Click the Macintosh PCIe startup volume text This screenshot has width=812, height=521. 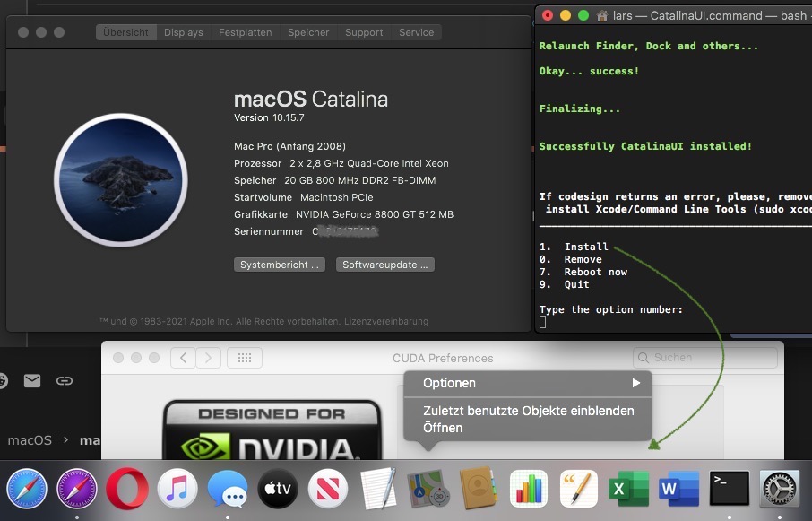(337, 197)
